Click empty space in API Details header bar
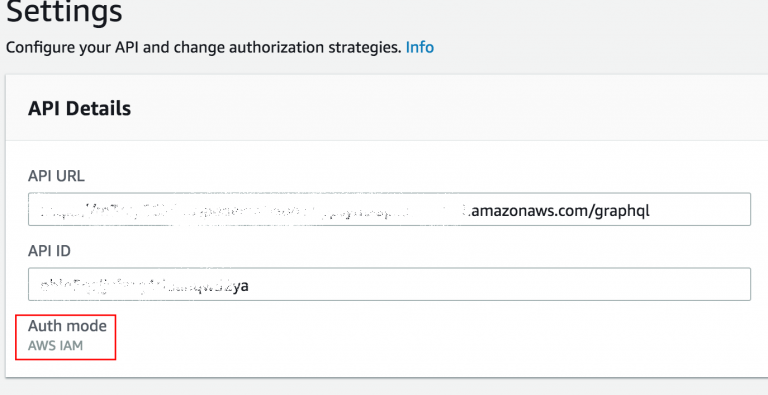768x395 pixels. [x=441, y=108]
